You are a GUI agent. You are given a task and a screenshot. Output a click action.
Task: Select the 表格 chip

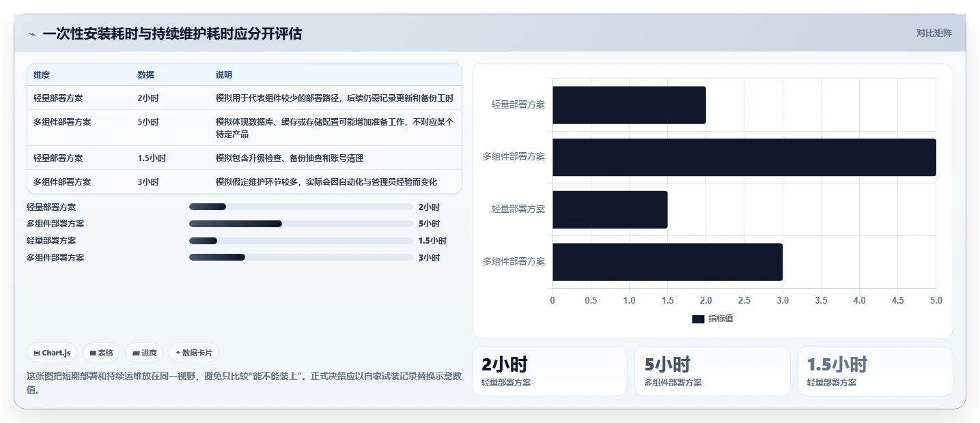[x=101, y=353]
